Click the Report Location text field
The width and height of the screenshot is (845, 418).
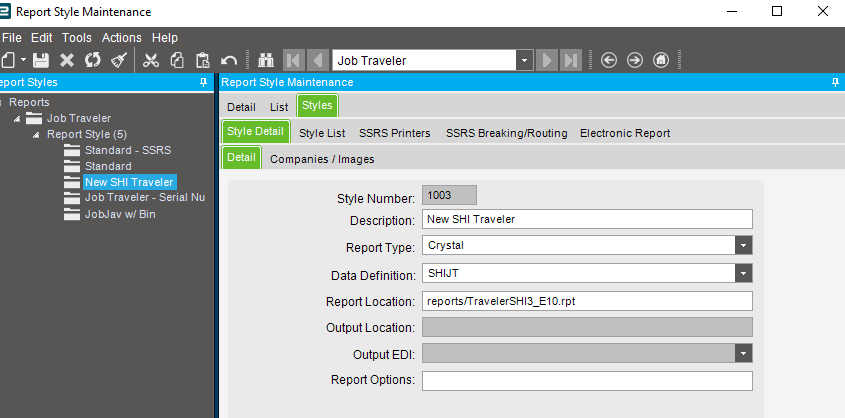(587, 300)
